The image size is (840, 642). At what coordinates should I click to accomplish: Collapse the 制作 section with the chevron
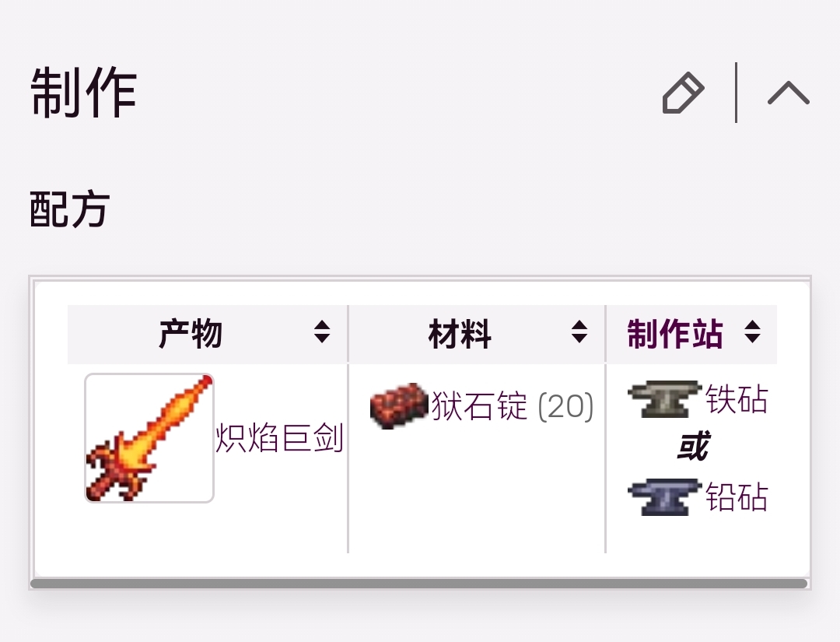(x=788, y=93)
